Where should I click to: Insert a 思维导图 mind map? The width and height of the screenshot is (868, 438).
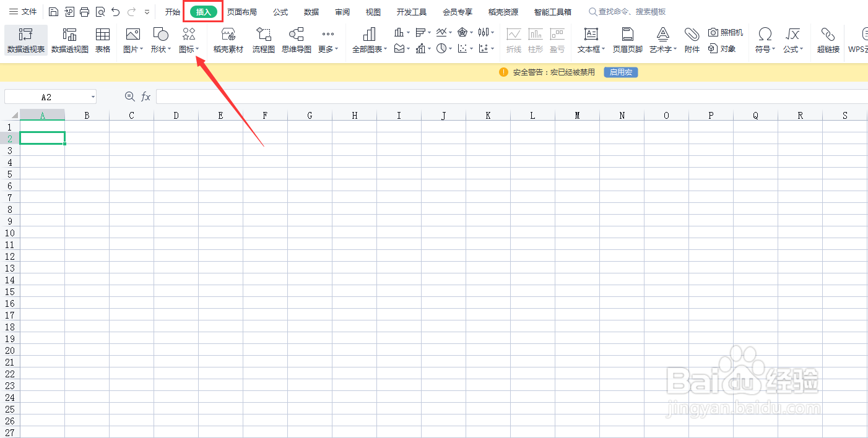coord(297,40)
